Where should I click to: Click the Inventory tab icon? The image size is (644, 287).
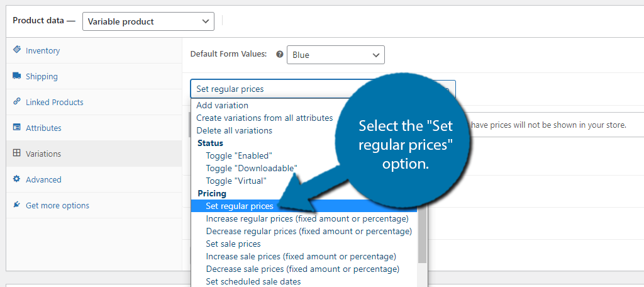(17, 50)
